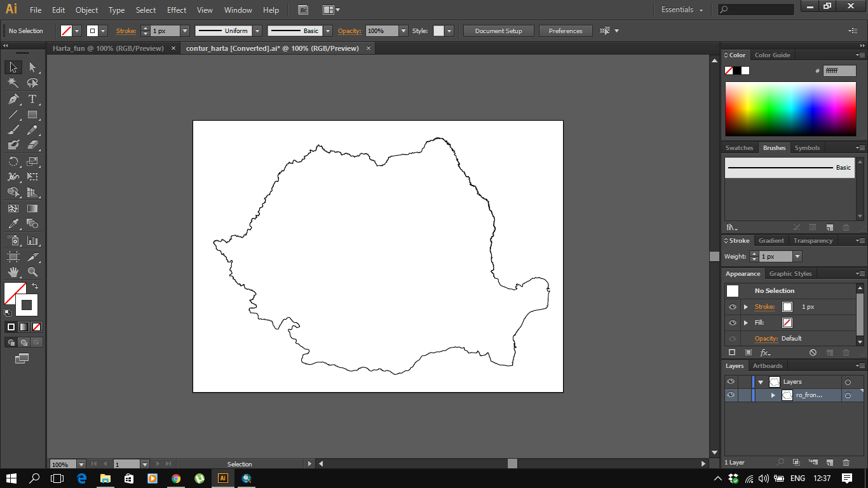This screenshot has height=488, width=868.
Task: Collapse the top-level Layers layer
Action: click(761, 382)
